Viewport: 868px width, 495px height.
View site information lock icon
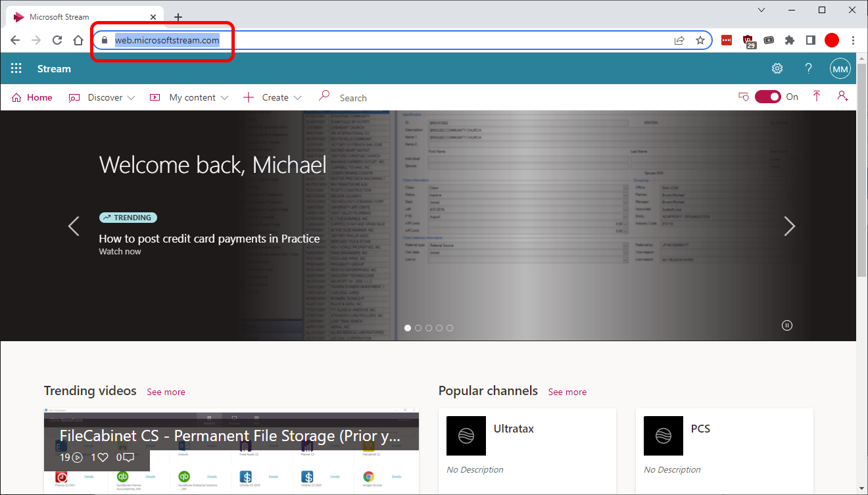click(104, 40)
